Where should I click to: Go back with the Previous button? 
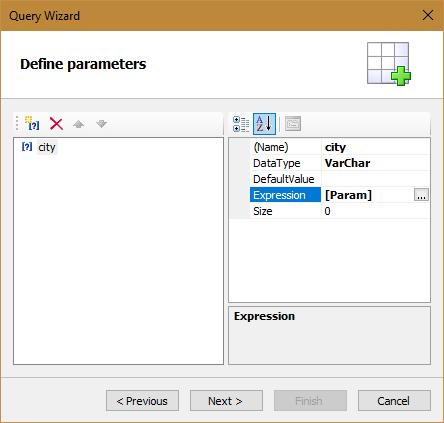coord(142,401)
